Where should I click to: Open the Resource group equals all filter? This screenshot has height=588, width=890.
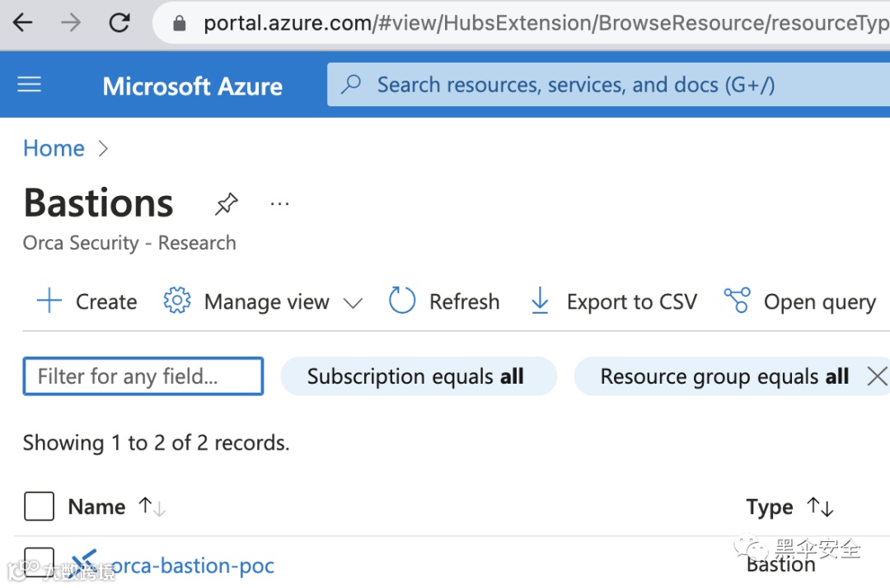coord(724,376)
